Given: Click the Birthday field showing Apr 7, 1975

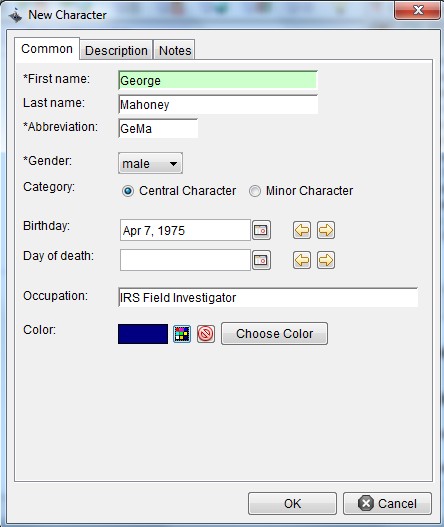Looking at the screenshot, I should pyautogui.click(x=185, y=230).
